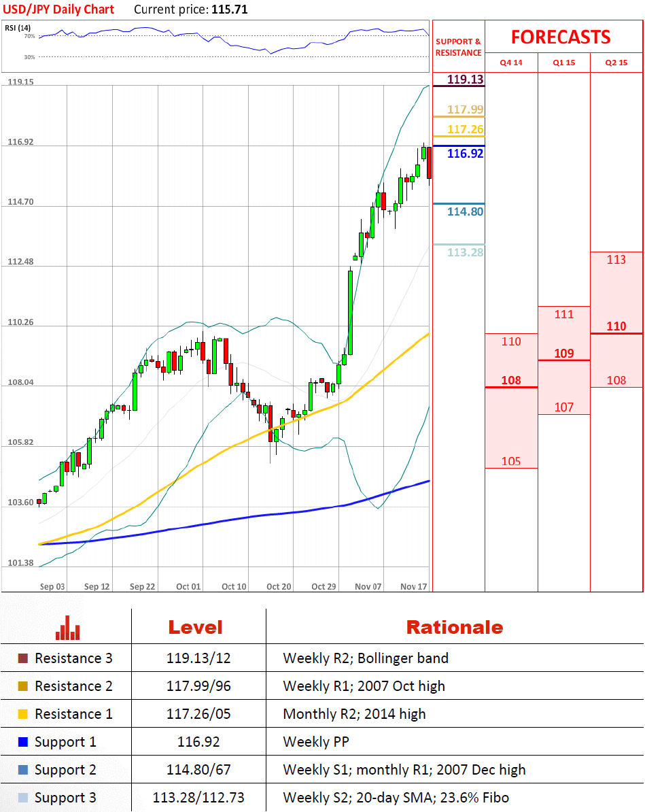This screenshot has height=812, width=645.
Task: Click the 117.26 resistance level label
Action: click(x=466, y=129)
